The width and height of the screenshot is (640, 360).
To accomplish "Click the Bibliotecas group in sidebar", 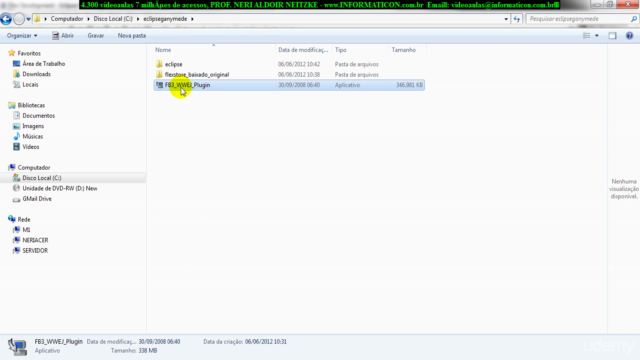I will (31, 105).
